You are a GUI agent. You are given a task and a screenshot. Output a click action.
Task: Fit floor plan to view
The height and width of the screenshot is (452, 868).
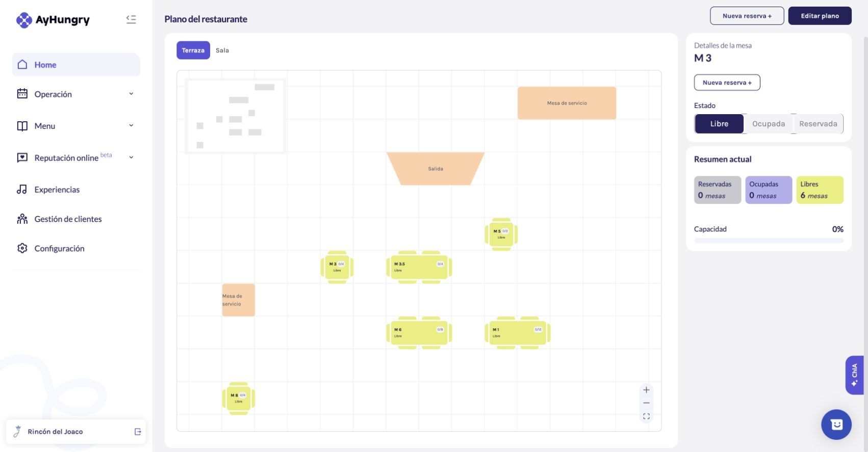pos(646,416)
